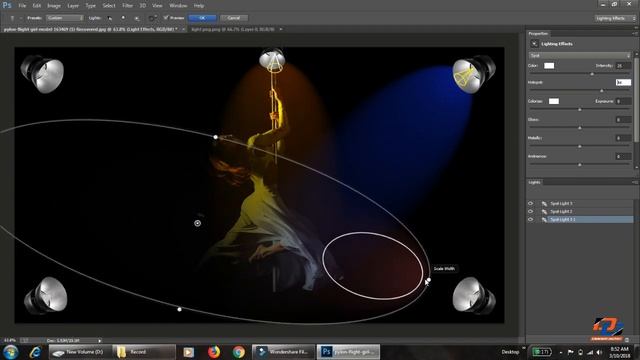The width and height of the screenshot is (640, 360).
Task: Open the Lights panel flyout menu
Action: click(x=635, y=182)
